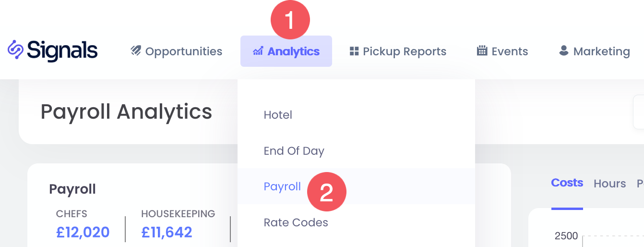Click the red number 1 marker
The image size is (644, 247).
coord(290,20)
